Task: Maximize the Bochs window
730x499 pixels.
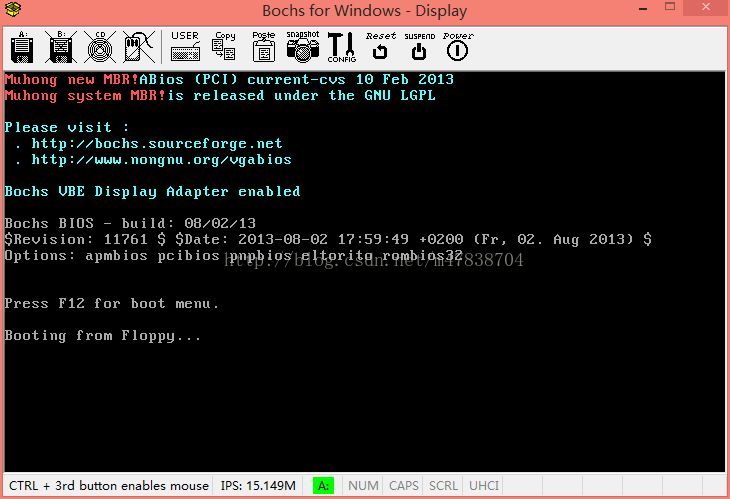Action: click(670, 7)
